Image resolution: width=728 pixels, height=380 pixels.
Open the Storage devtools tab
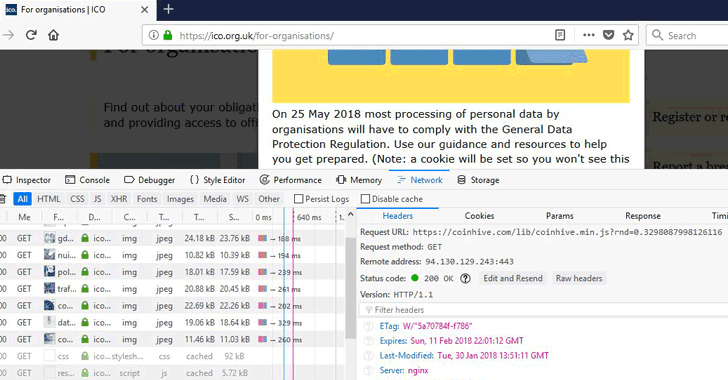(478, 180)
